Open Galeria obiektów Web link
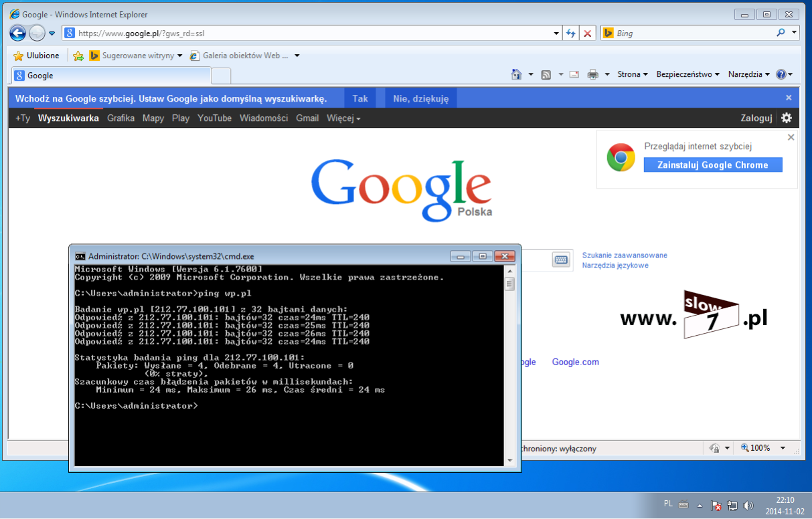Screen dimensions: 812x519 tap(240, 56)
